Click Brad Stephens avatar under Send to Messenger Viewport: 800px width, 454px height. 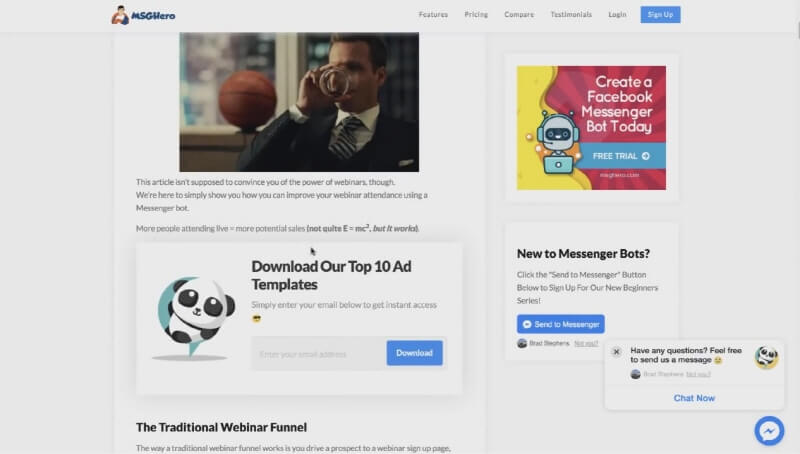tap(522, 343)
